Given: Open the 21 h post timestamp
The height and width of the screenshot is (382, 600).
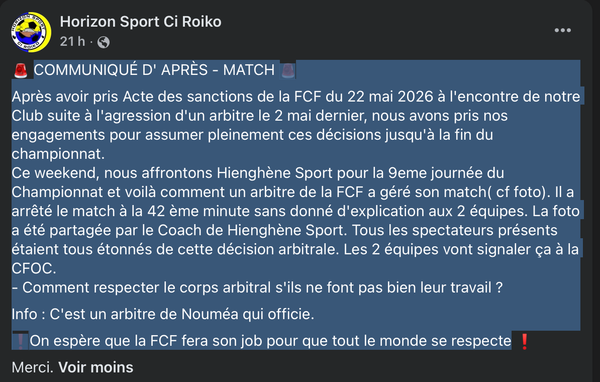Looking at the screenshot, I should tap(72, 41).
